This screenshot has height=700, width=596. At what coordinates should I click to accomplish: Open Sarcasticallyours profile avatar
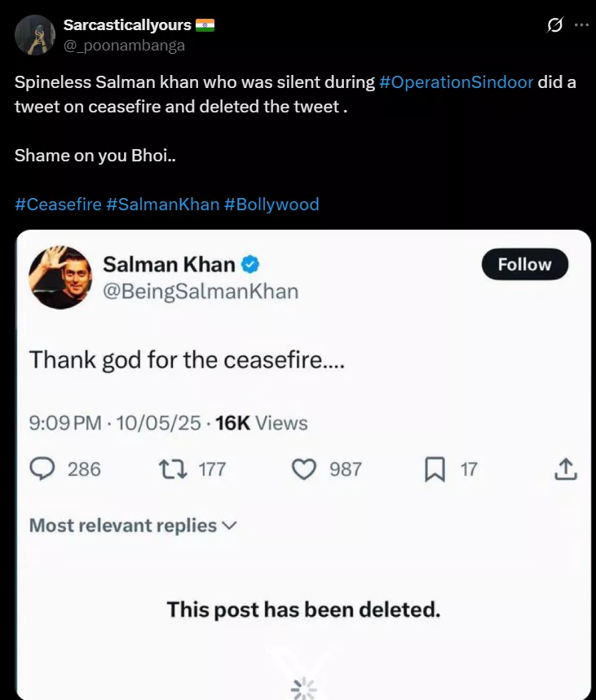point(34,36)
